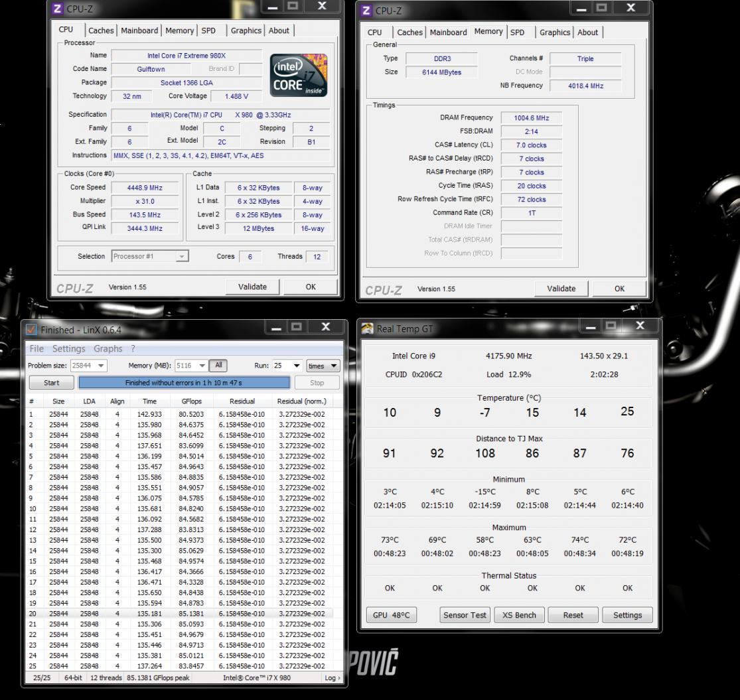Viewport: 740px width, 700px height.
Task: Open SPD tab in left CPU-Z window
Action: coord(208,30)
